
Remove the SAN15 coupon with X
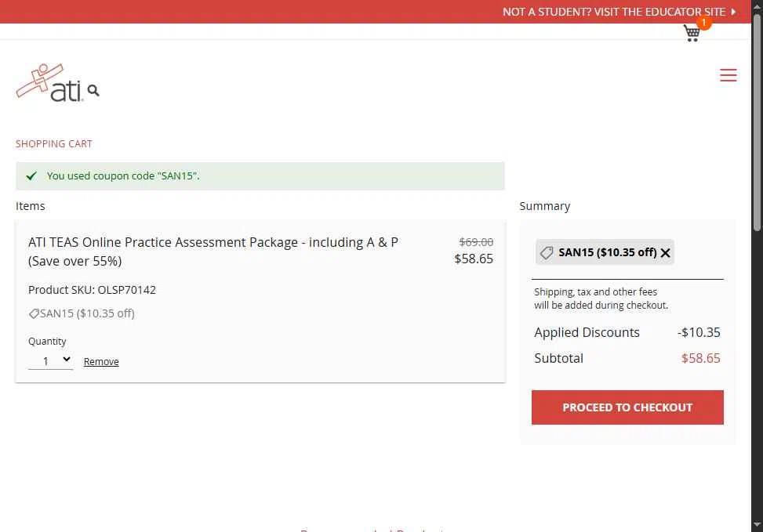coord(665,253)
